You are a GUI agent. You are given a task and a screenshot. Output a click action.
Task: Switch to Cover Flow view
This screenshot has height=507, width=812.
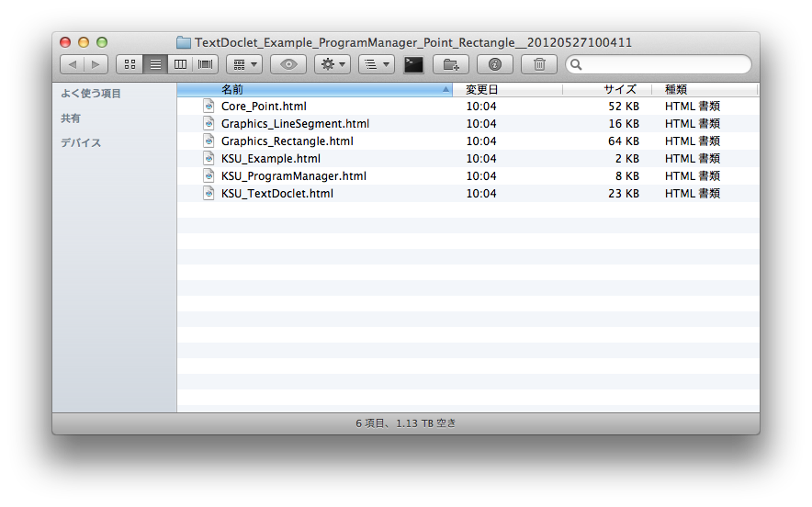coord(205,64)
